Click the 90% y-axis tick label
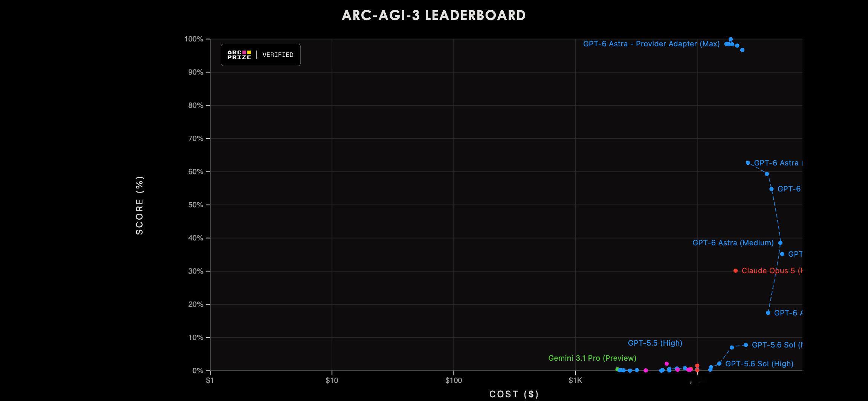The image size is (868, 401). click(196, 72)
